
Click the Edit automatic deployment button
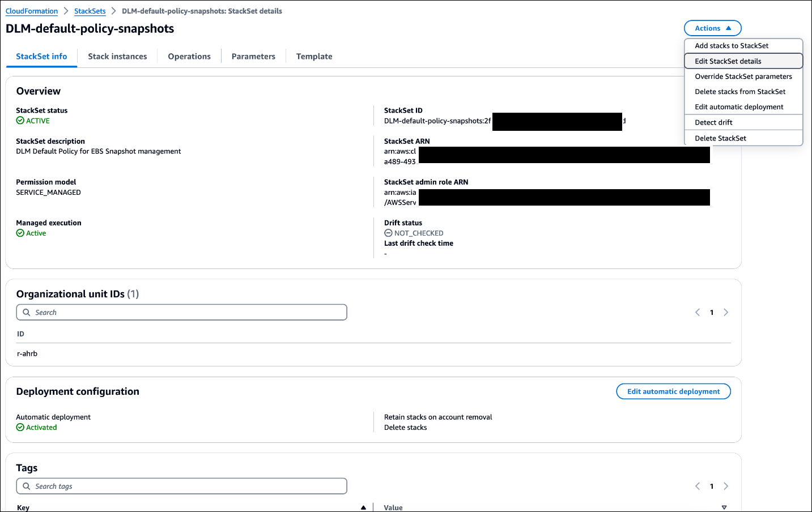pyautogui.click(x=673, y=391)
